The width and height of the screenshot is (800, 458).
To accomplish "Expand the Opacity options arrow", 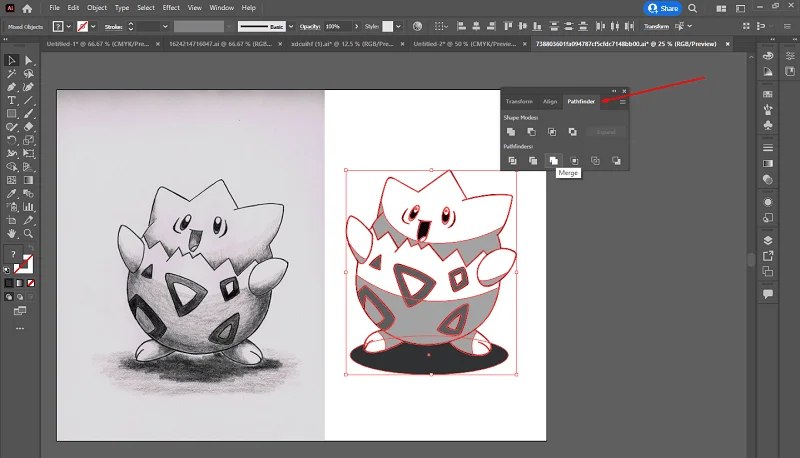I will (356, 27).
